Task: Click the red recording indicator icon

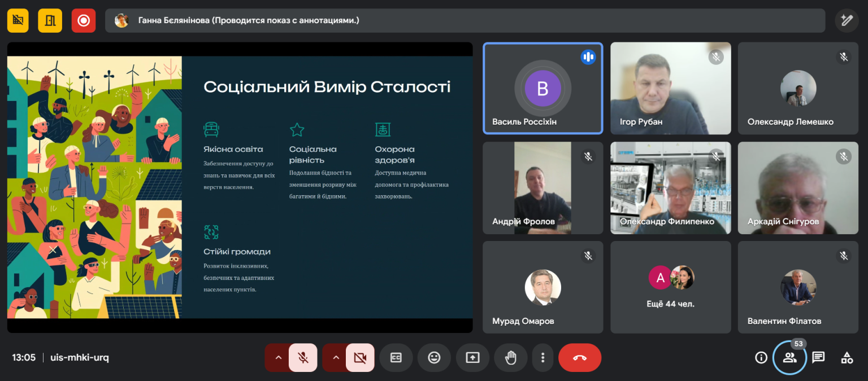Action: tap(83, 21)
